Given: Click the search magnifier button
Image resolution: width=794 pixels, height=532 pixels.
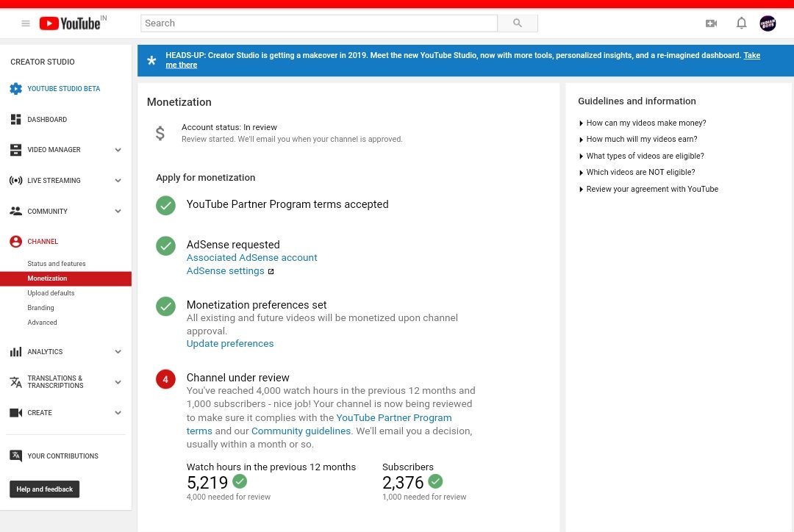Looking at the screenshot, I should click(x=517, y=24).
